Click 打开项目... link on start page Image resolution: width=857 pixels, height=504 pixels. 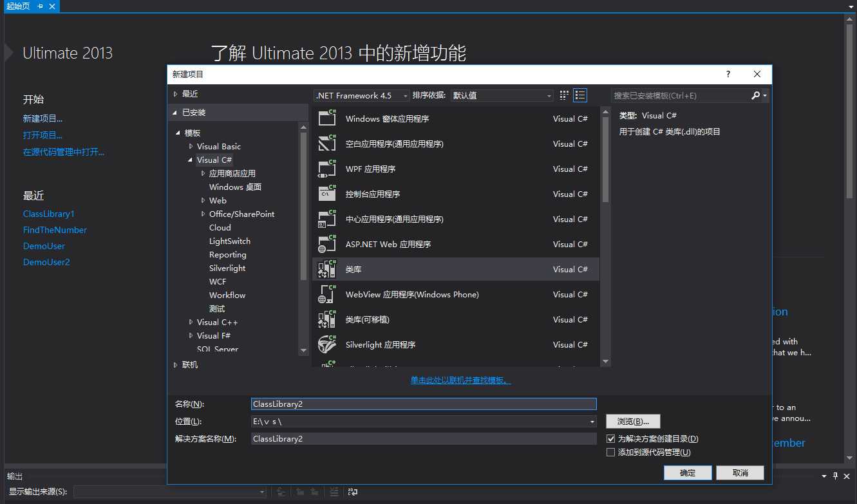point(43,135)
